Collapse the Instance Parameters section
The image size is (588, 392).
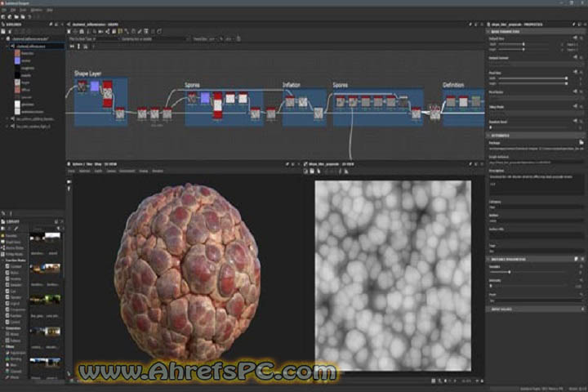(488, 259)
